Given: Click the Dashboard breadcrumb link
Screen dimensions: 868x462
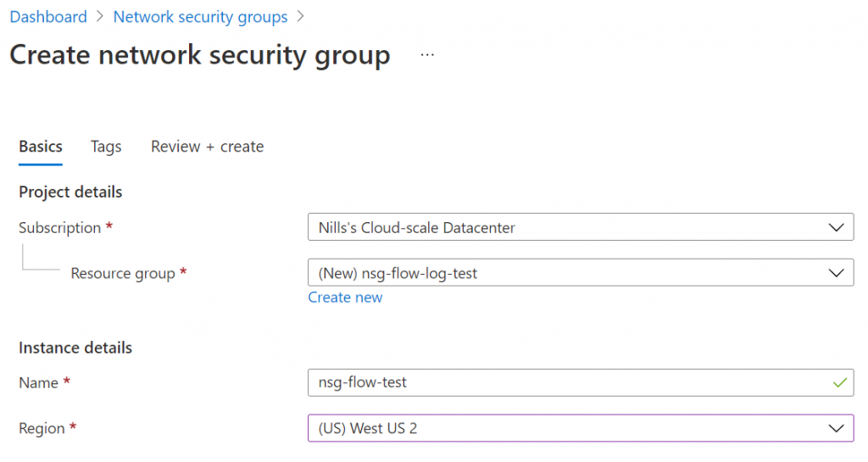Looking at the screenshot, I should tap(48, 17).
